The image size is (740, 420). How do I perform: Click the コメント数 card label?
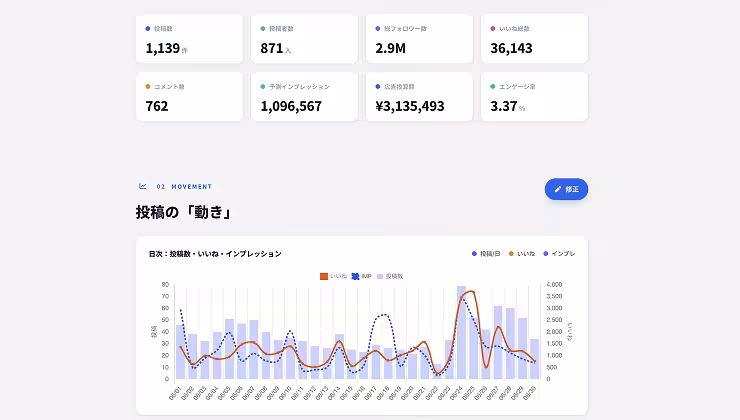click(x=169, y=87)
